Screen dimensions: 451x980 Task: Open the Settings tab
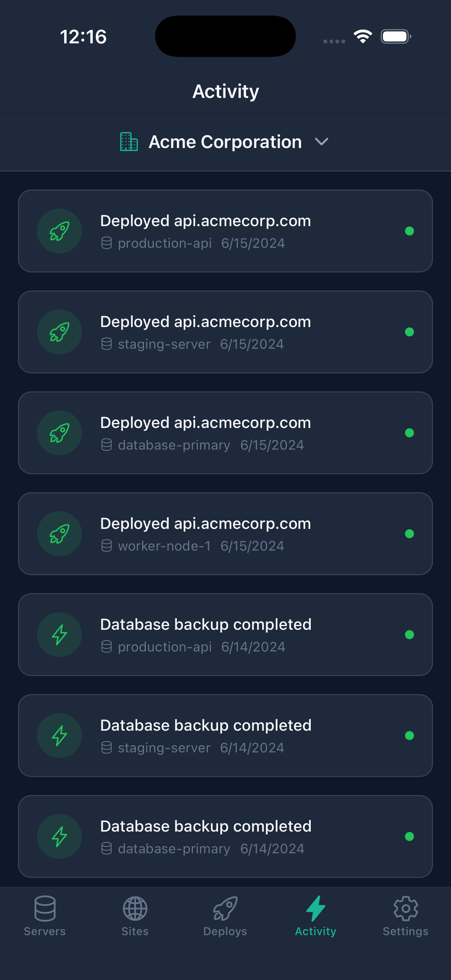point(406,915)
